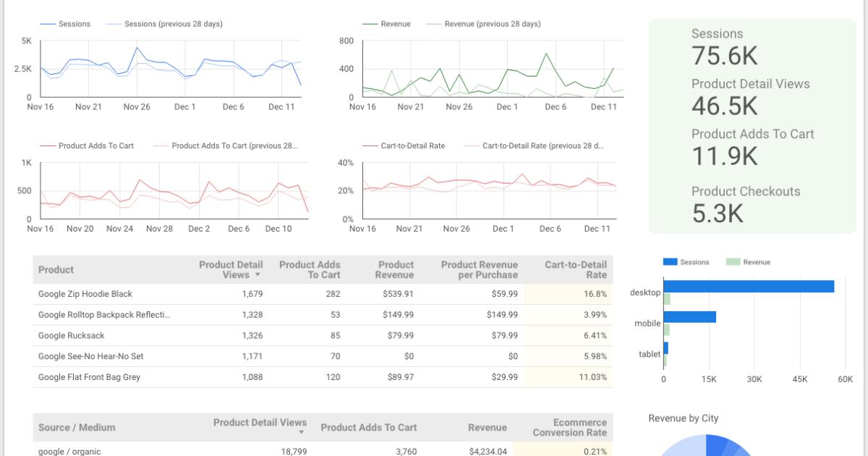Image resolution: width=868 pixels, height=456 pixels.
Task: Click the blue Sessions swatch in bar chart legend
Action: (x=669, y=261)
